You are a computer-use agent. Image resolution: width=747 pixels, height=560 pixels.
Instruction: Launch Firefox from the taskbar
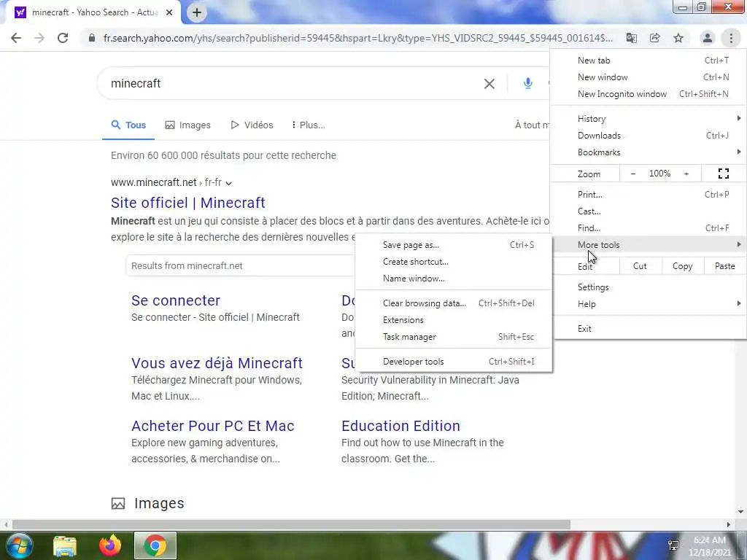coord(110,545)
